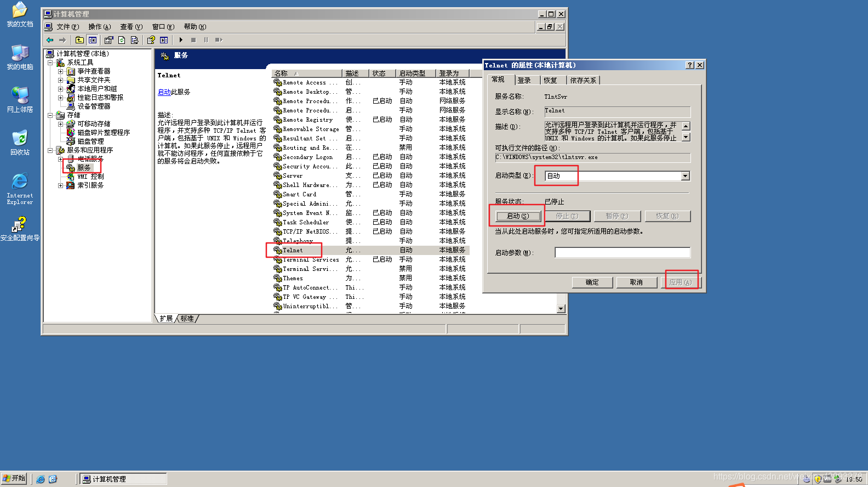Select 磁盘管理 in the tree

pos(90,141)
